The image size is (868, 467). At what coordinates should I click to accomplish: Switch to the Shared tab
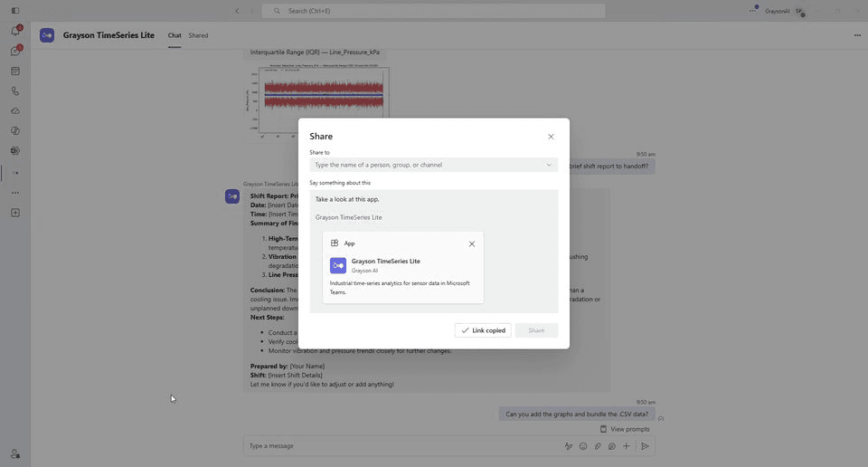(x=198, y=35)
